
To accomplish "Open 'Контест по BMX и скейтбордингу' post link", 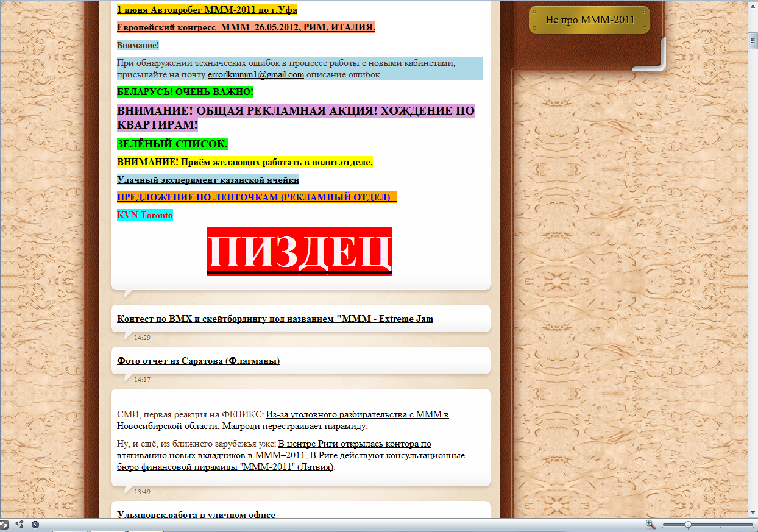I will pyautogui.click(x=275, y=319).
